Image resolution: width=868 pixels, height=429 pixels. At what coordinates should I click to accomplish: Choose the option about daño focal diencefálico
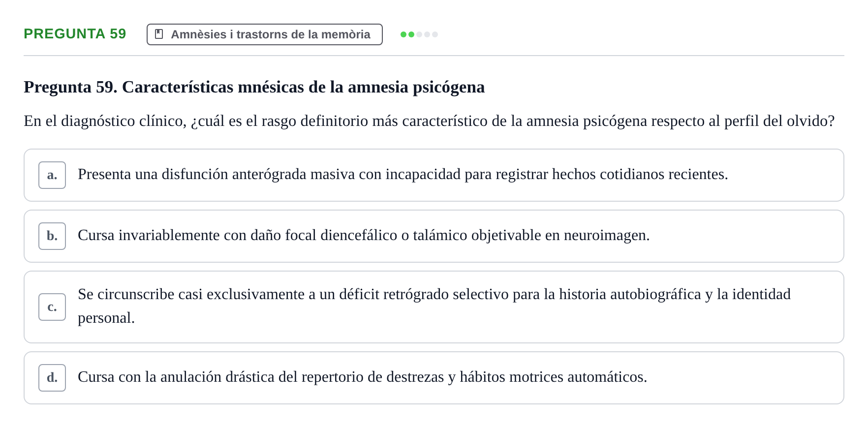[434, 236]
